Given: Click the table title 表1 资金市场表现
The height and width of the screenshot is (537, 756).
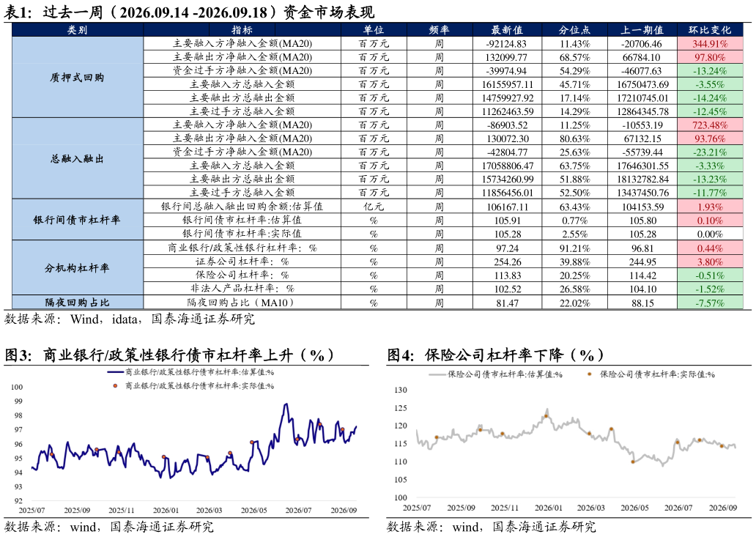Looking at the screenshot, I should point(189,12).
